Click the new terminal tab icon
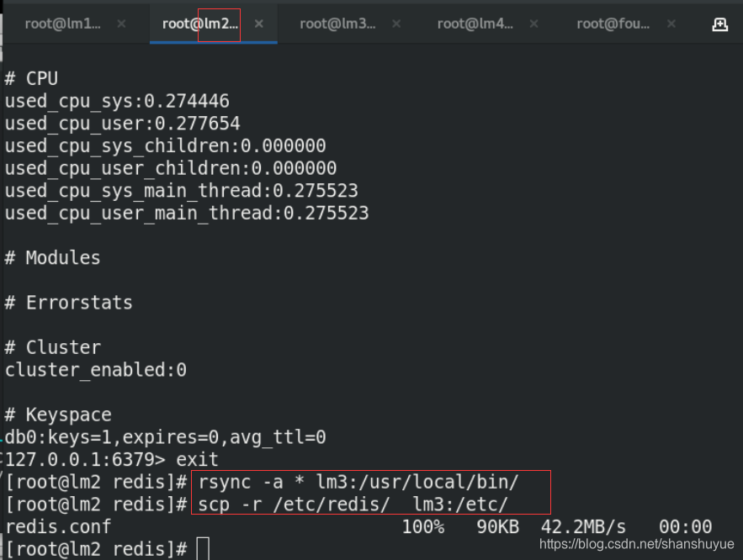This screenshot has height=560, width=743. click(x=719, y=24)
